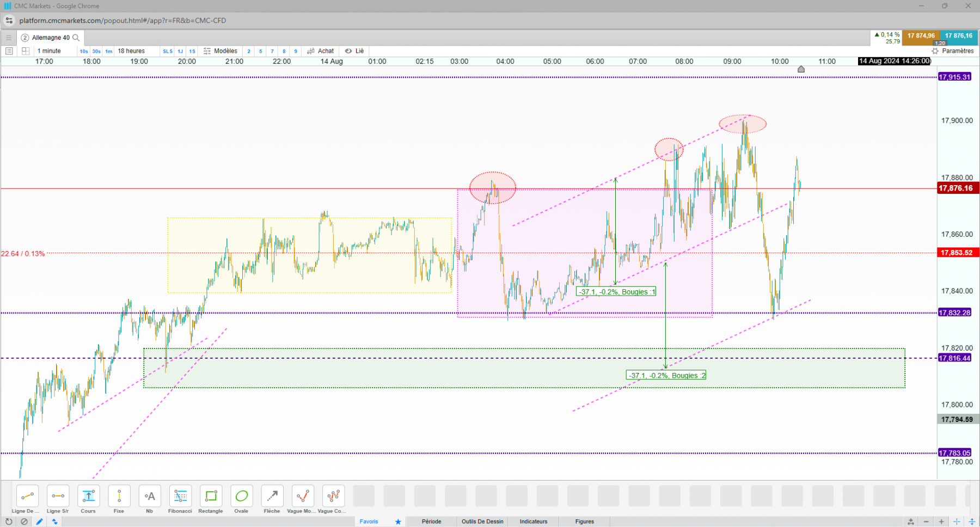Click the 17,915.31 price level label
Image resolution: width=980 pixels, height=527 pixels.
tap(954, 77)
